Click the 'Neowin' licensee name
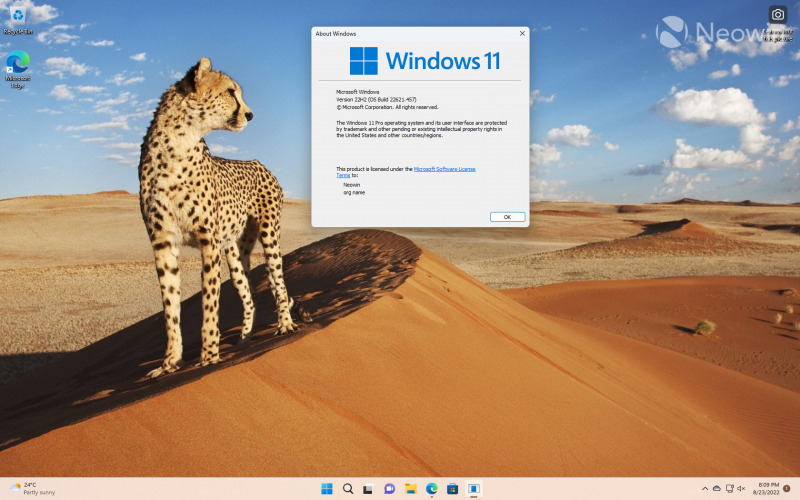 pyautogui.click(x=352, y=185)
